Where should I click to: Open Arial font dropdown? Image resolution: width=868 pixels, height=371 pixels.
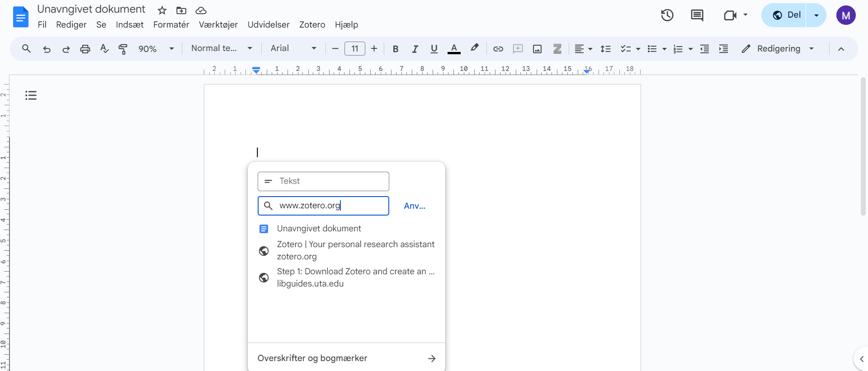point(293,48)
